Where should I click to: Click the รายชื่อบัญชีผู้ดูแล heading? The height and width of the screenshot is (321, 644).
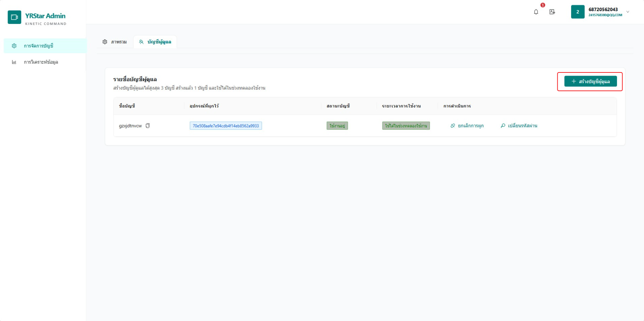[x=135, y=79]
